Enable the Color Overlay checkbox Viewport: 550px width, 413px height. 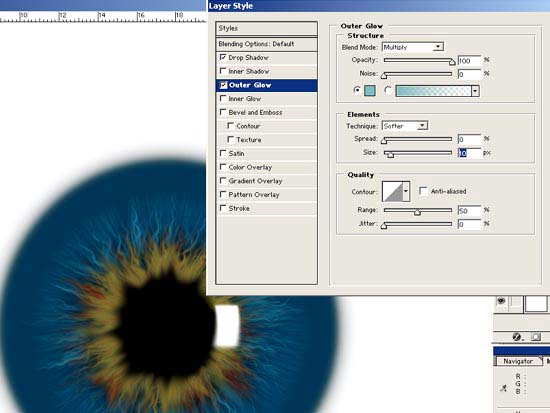223,166
